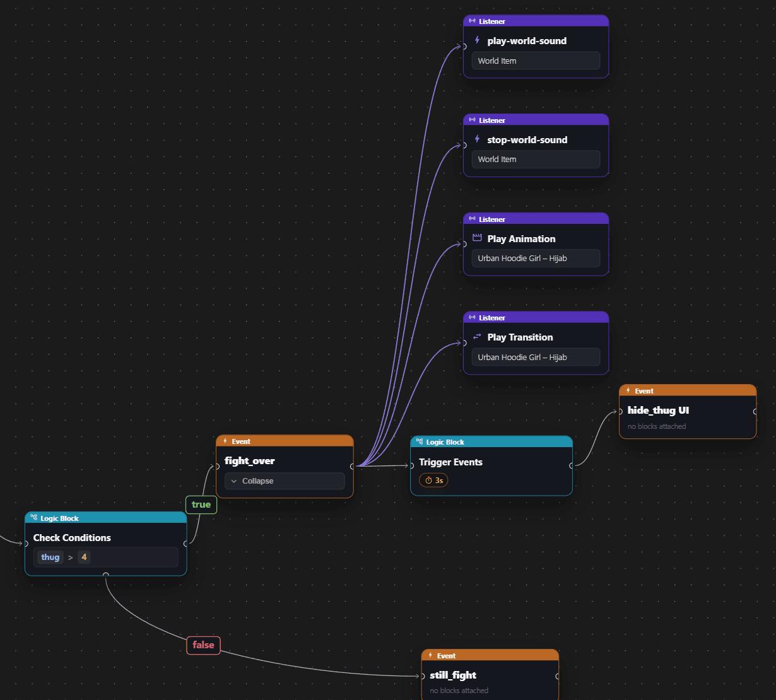Select the fight_over event title

point(250,461)
